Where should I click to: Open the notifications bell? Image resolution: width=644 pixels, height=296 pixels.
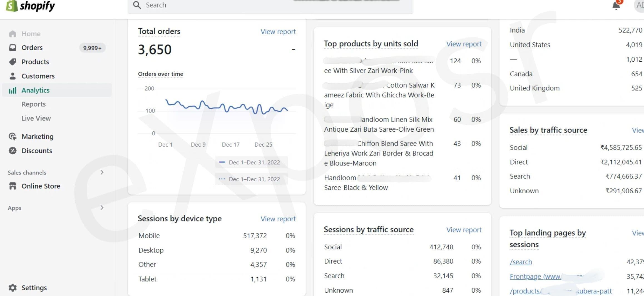click(x=616, y=5)
